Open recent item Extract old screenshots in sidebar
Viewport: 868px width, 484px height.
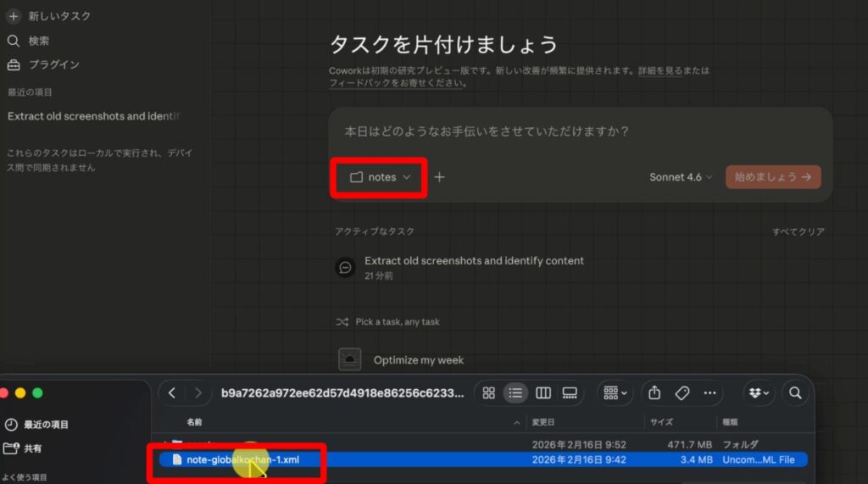pyautogui.click(x=93, y=116)
